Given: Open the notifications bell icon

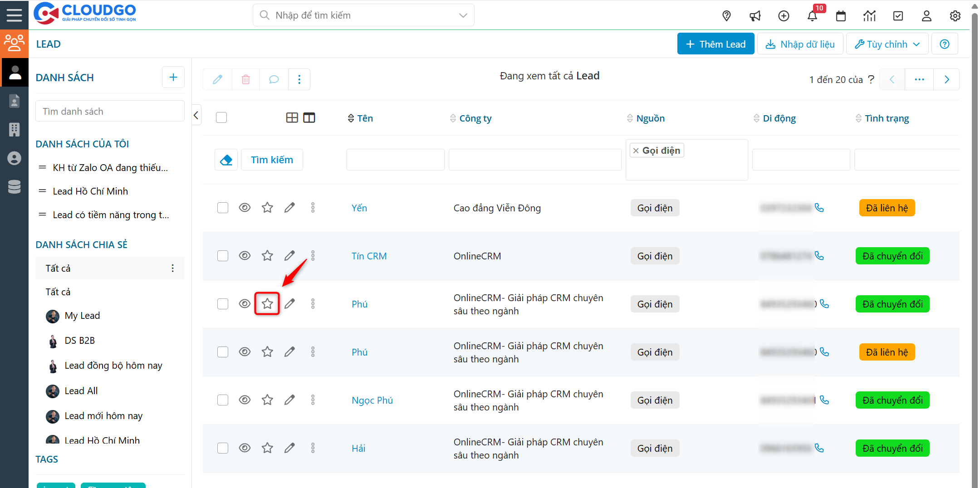Looking at the screenshot, I should pyautogui.click(x=812, y=16).
